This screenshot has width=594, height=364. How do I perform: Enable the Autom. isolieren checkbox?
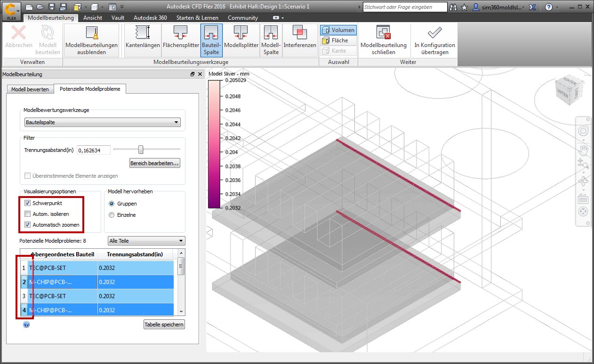pos(28,214)
